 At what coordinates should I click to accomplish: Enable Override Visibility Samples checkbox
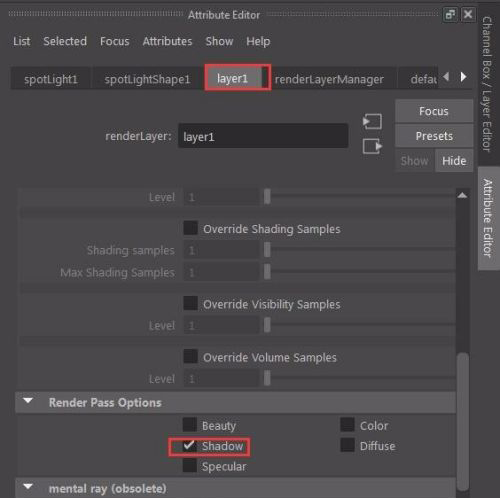tap(191, 303)
